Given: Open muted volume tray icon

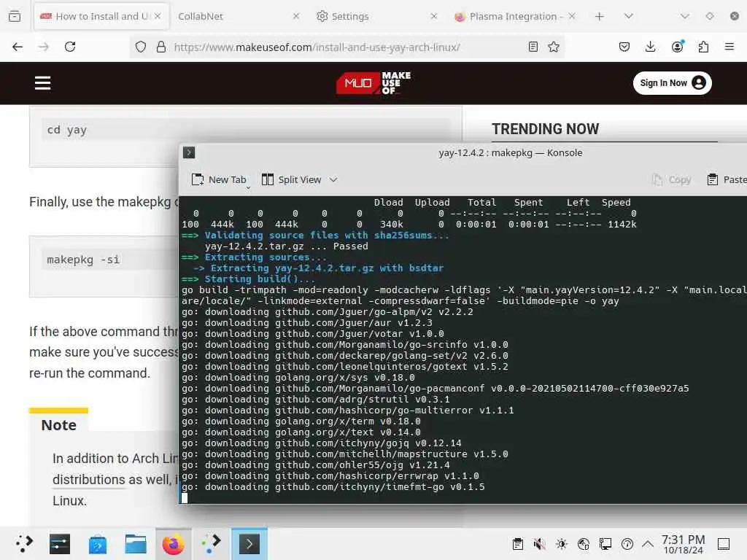Looking at the screenshot, I should coord(539,544).
